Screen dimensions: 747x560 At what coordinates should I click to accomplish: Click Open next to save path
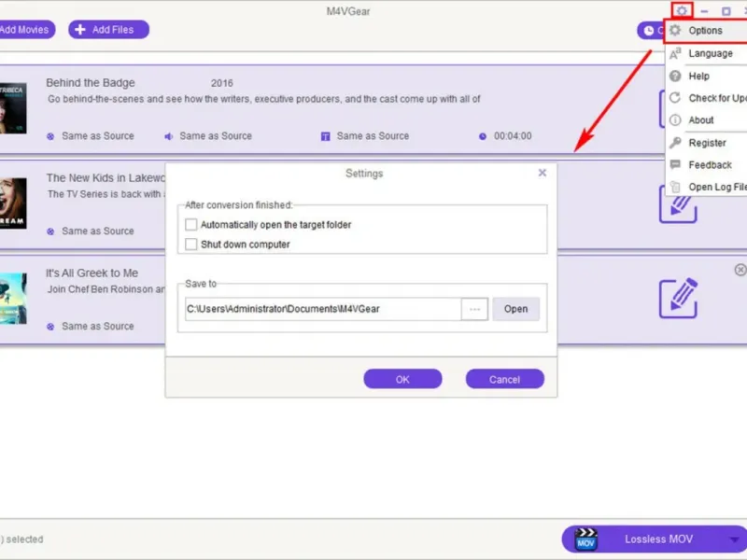pyautogui.click(x=515, y=309)
